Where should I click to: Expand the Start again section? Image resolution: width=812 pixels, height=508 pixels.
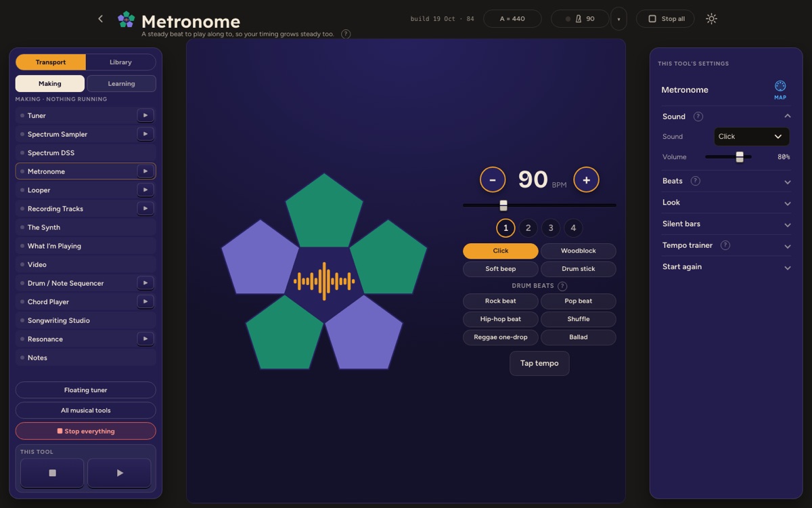coord(727,267)
